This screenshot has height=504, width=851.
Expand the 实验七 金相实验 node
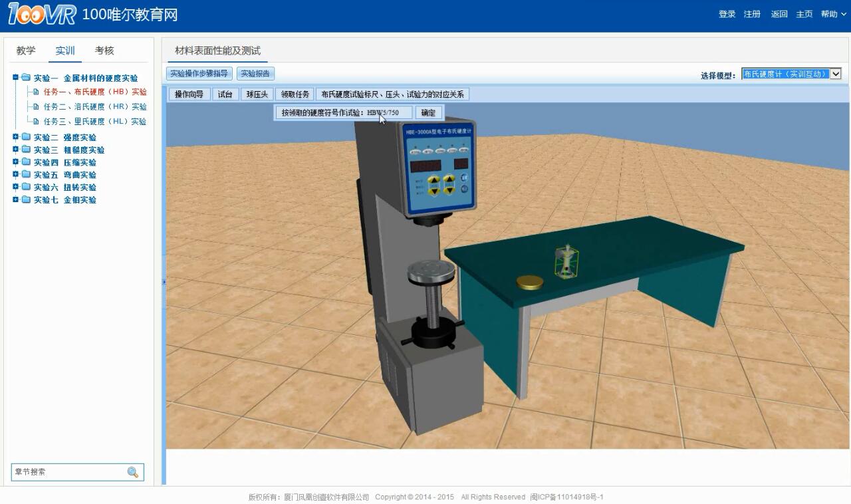click(x=16, y=199)
